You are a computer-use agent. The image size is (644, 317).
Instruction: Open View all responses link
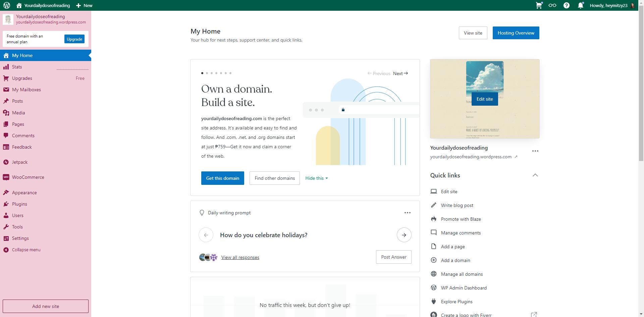click(x=240, y=257)
